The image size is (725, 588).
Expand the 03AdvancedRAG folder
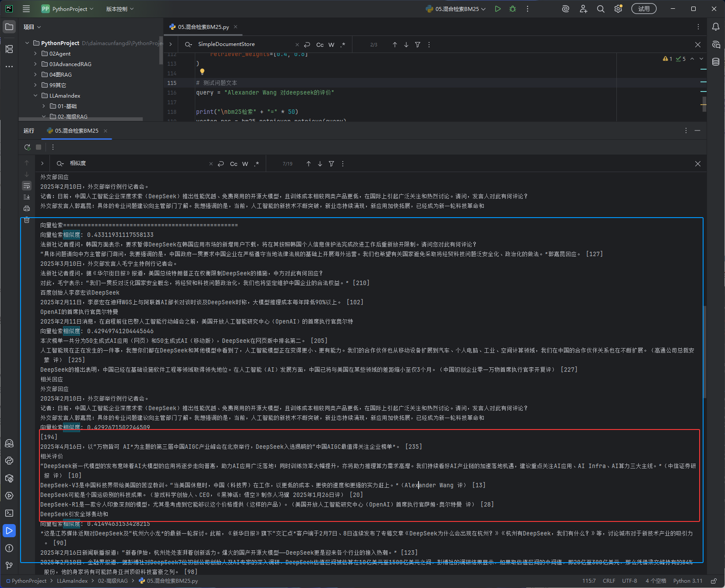point(35,64)
